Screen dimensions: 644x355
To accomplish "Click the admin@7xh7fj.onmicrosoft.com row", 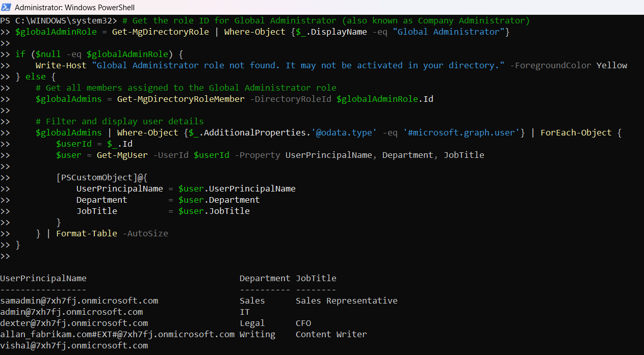I will coord(71,312).
